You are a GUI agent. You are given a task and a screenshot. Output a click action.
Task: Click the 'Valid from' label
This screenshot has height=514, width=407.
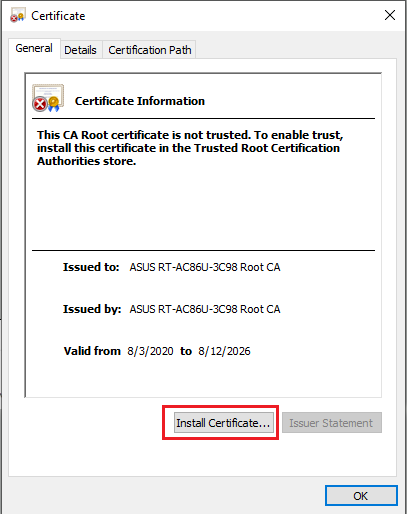92,351
